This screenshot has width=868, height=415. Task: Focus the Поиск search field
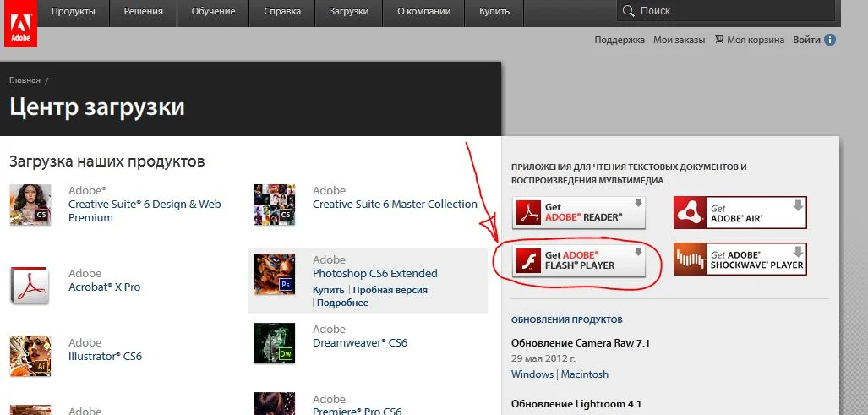(x=726, y=10)
